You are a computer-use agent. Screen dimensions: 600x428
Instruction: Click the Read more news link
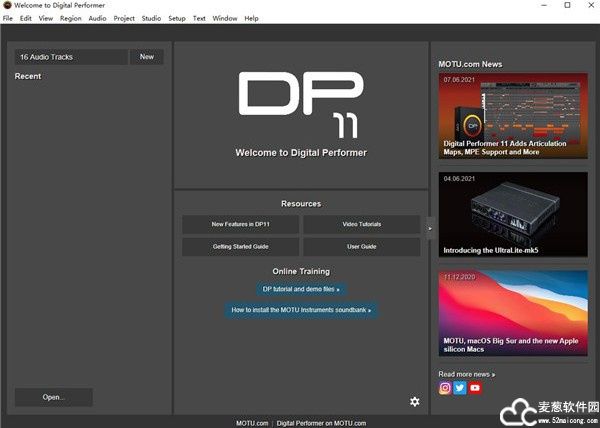[x=466, y=374]
